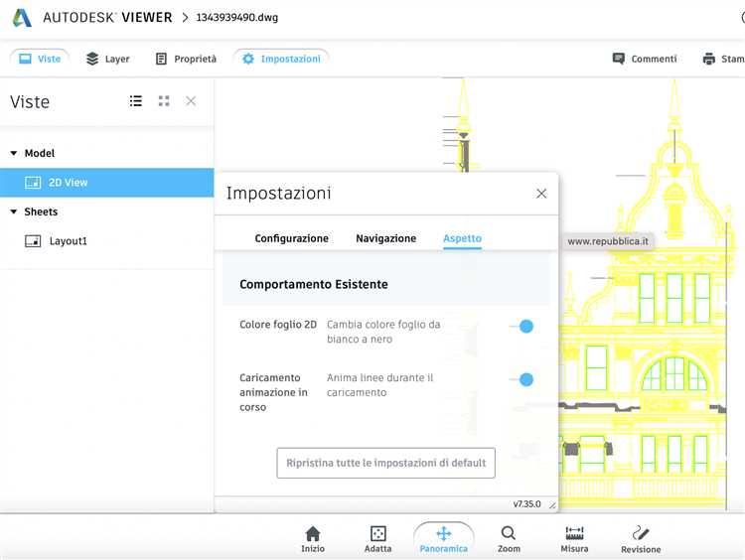Open the Configurazione settings tab
The height and width of the screenshot is (560, 745).
pos(291,238)
